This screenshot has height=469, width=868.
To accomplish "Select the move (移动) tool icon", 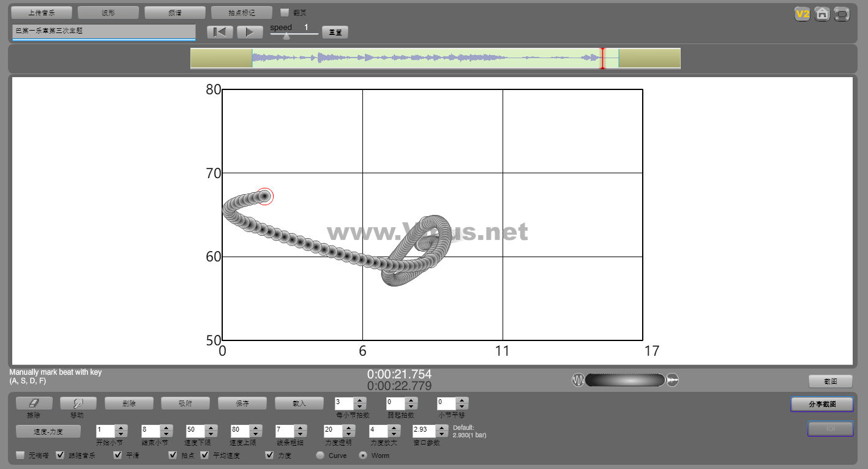I will tap(78, 403).
